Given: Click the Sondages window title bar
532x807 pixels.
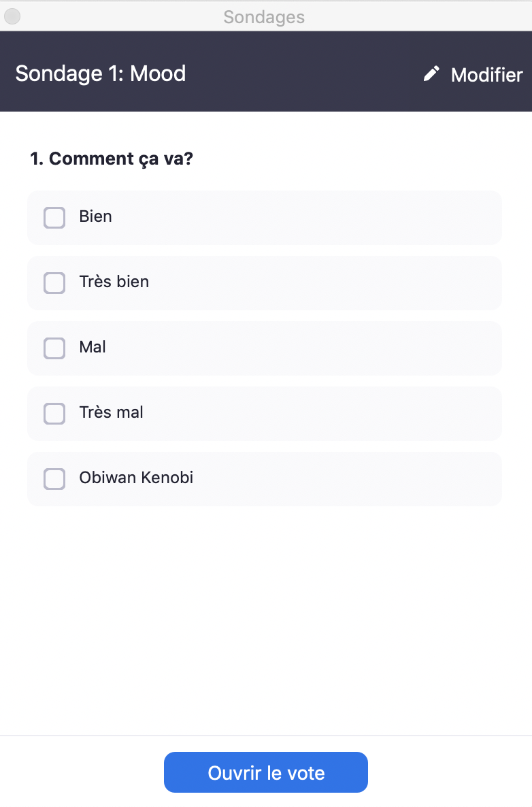Looking at the screenshot, I should coord(264,17).
